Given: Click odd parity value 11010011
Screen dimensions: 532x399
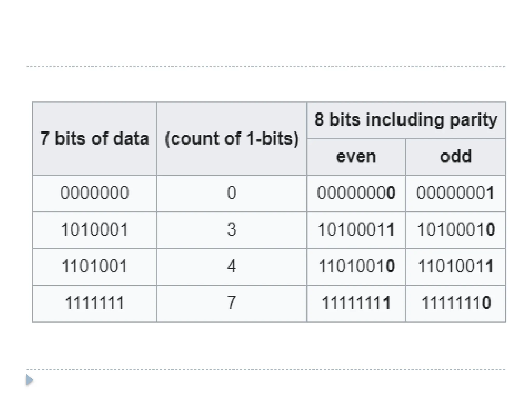Looking at the screenshot, I should [455, 267].
